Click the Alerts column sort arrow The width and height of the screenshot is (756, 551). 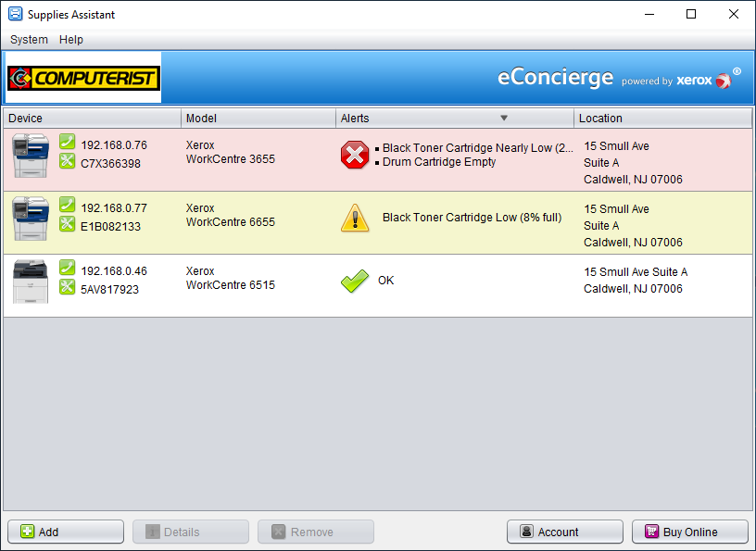tap(504, 119)
